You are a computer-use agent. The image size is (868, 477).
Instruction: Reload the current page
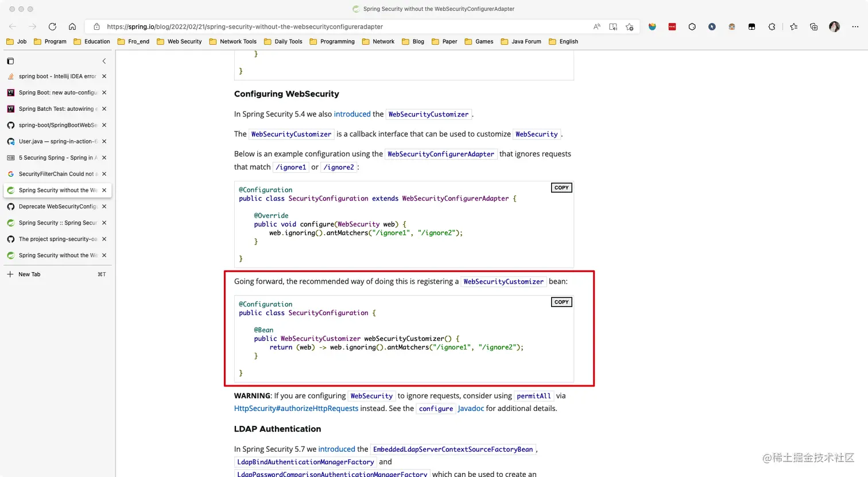pyautogui.click(x=52, y=26)
